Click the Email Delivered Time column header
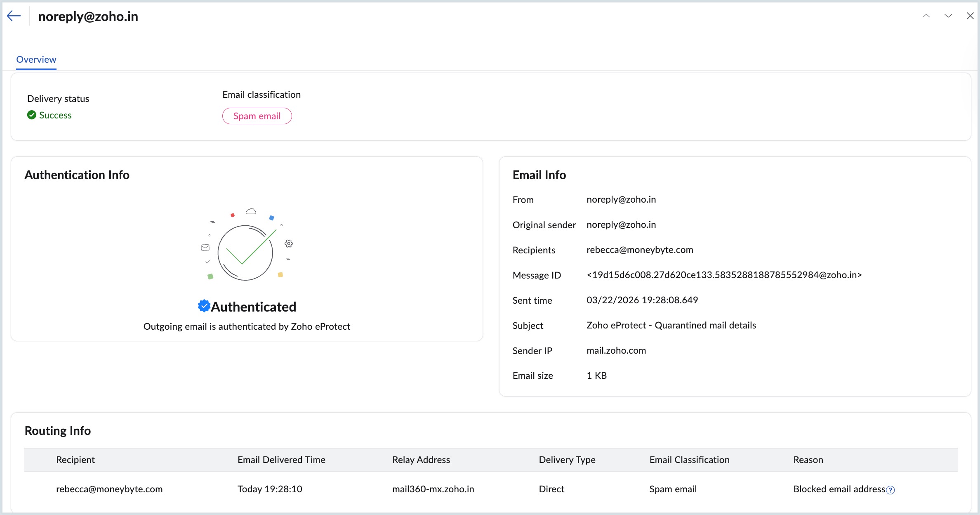 point(281,460)
